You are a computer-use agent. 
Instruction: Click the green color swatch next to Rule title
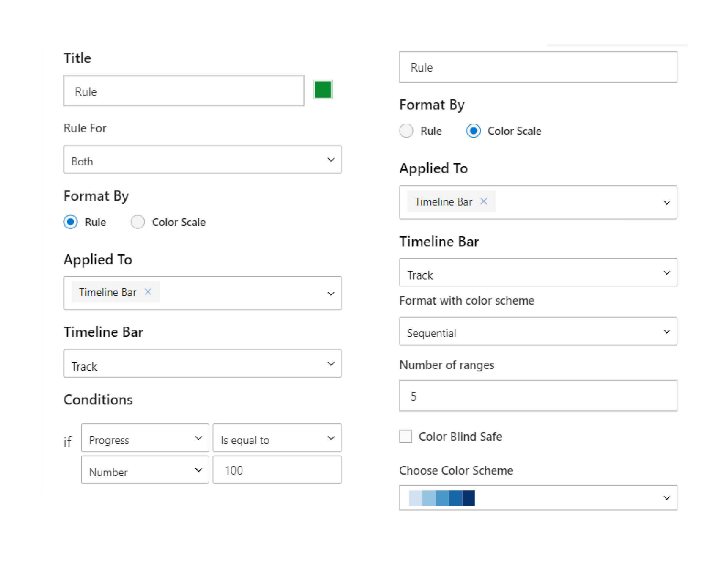click(323, 90)
